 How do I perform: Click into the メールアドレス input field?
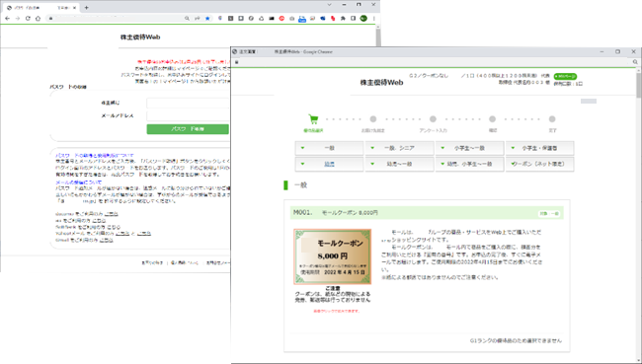(x=188, y=115)
